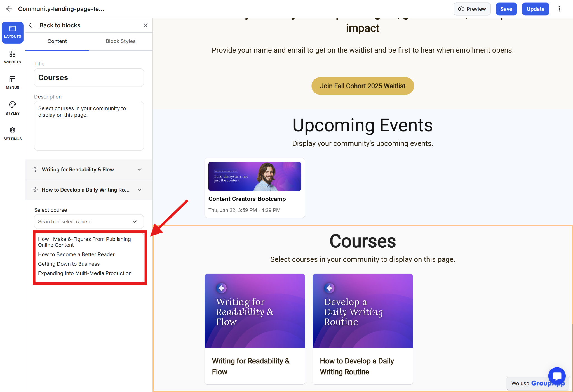Open the Content Creators Bootcamp event thumbnail
The image size is (573, 392).
pyautogui.click(x=255, y=176)
